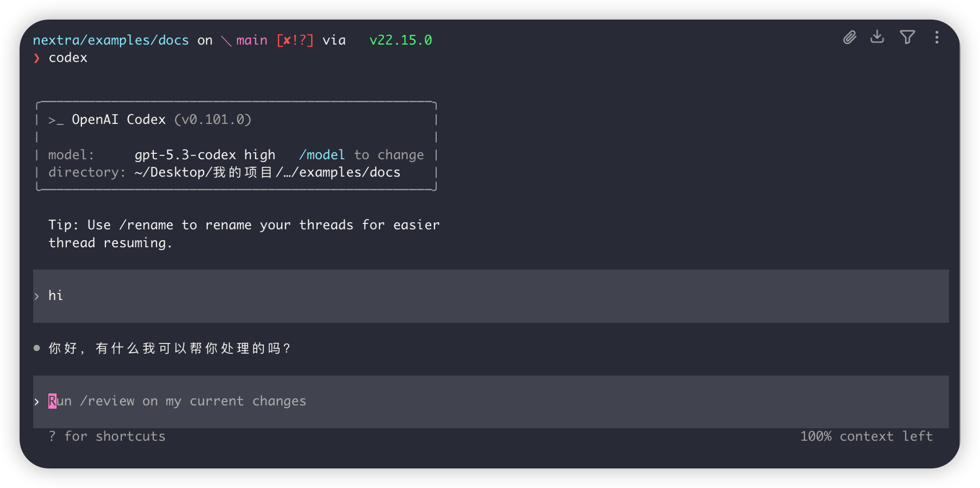Click the 100% context left indicator
Image resolution: width=980 pixels, height=488 pixels.
866,436
